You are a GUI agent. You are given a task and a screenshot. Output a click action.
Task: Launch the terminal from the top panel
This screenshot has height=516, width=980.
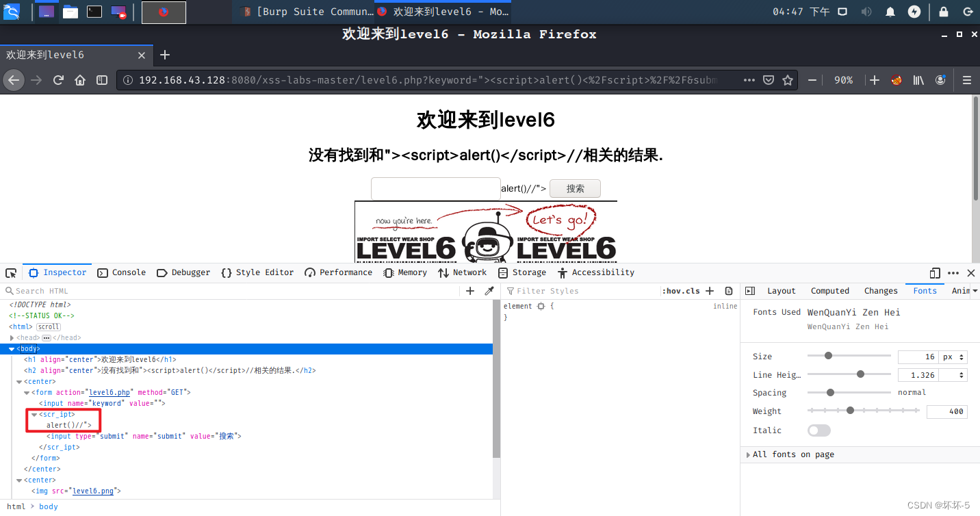[x=94, y=12]
